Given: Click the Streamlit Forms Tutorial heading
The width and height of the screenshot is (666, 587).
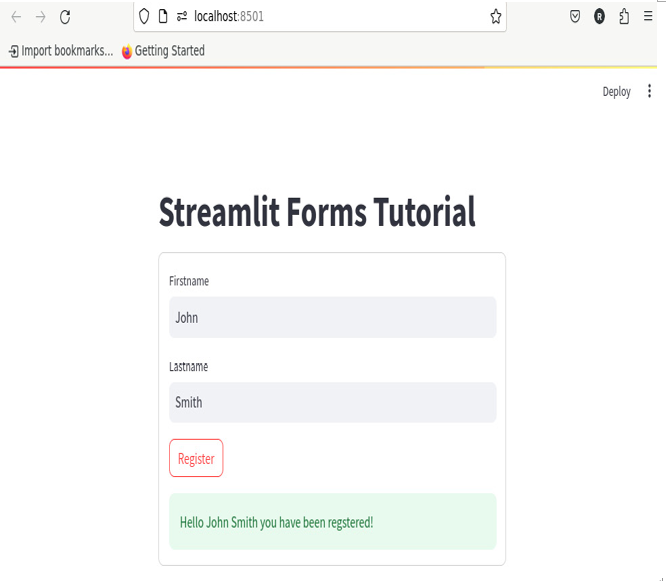Looking at the screenshot, I should [317, 212].
